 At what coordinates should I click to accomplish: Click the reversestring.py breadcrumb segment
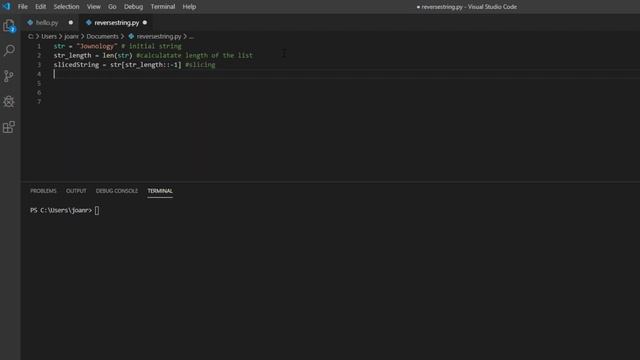coord(159,36)
